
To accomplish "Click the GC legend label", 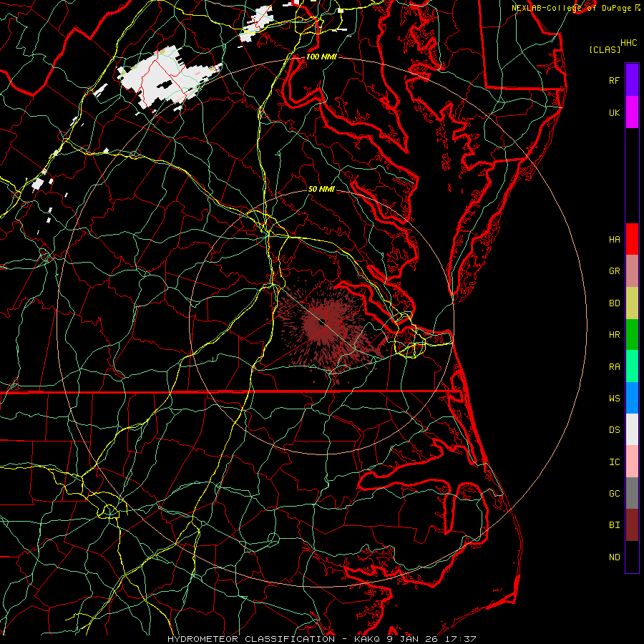I will [615, 494].
